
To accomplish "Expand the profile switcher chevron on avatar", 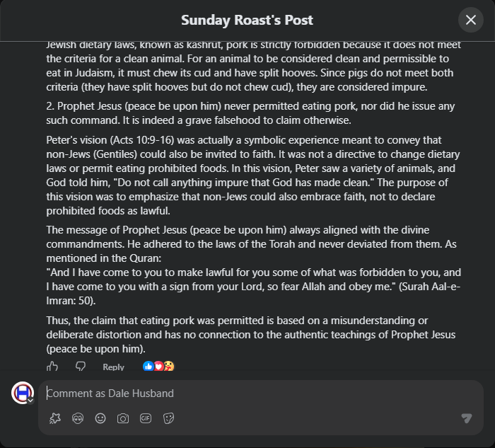I will pyautogui.click(x=30, y=401).
